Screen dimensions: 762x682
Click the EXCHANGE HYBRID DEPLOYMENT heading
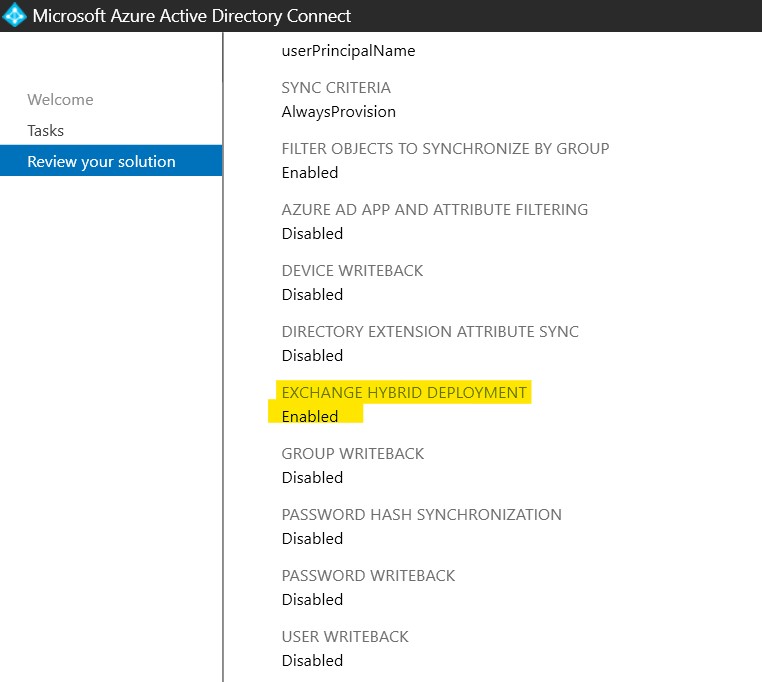(404, 393)
